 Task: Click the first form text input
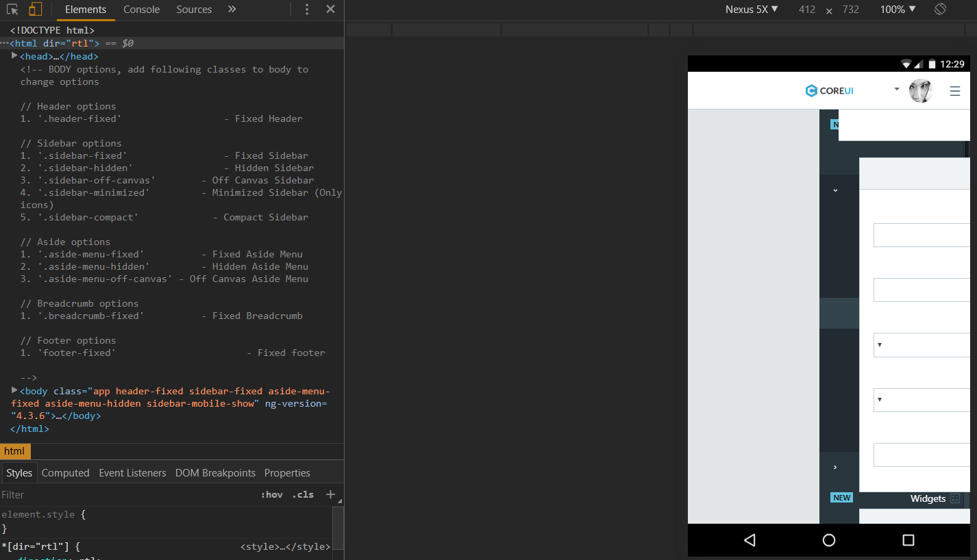(922, 235)
